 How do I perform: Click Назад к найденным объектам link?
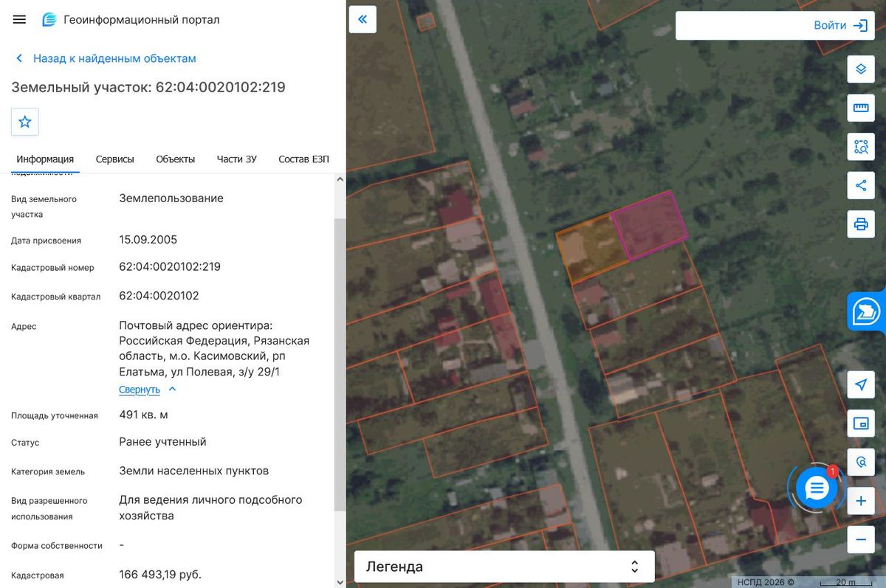[114, 58]
